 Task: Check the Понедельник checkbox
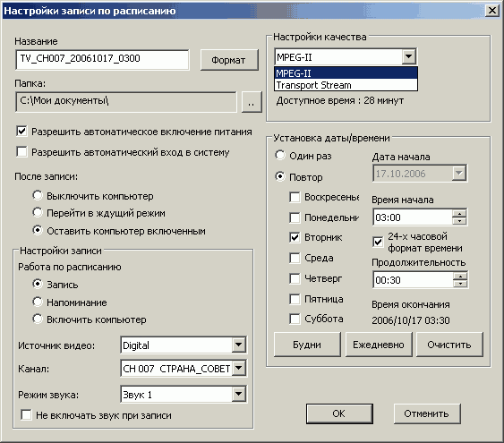(295, 217)
